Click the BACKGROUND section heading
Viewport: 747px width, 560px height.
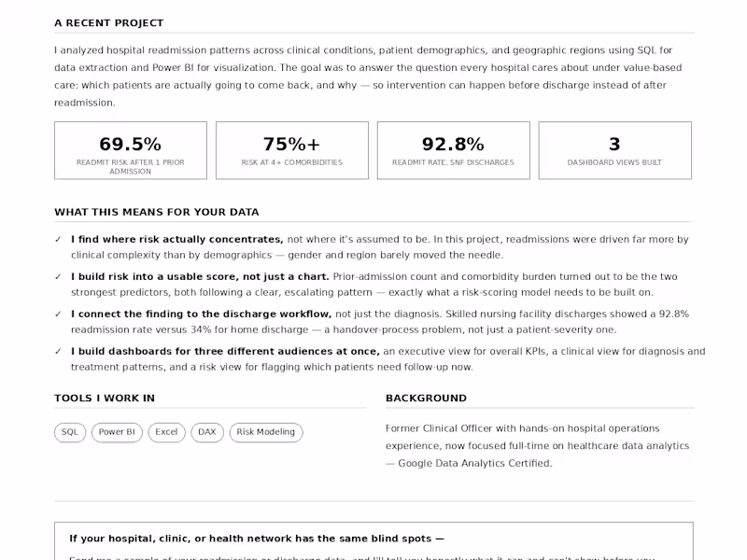426,399
